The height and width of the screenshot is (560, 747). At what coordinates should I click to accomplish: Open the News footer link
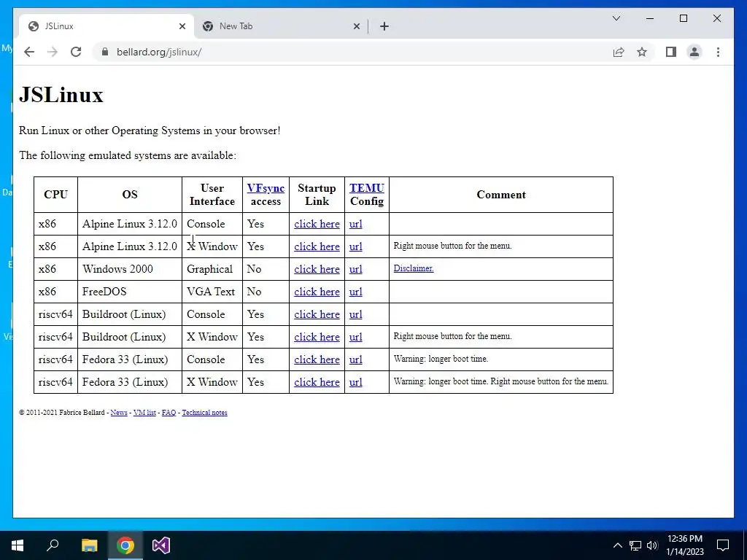119,413
